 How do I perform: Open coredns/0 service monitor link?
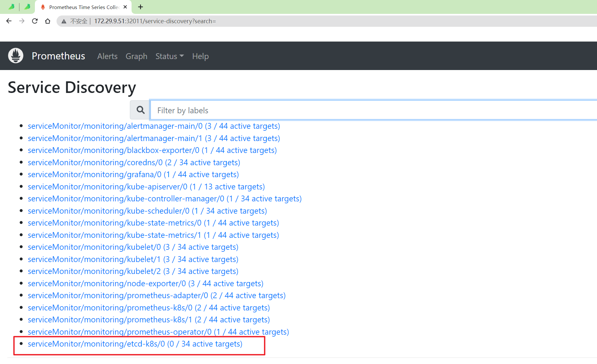tap(134, 162)
